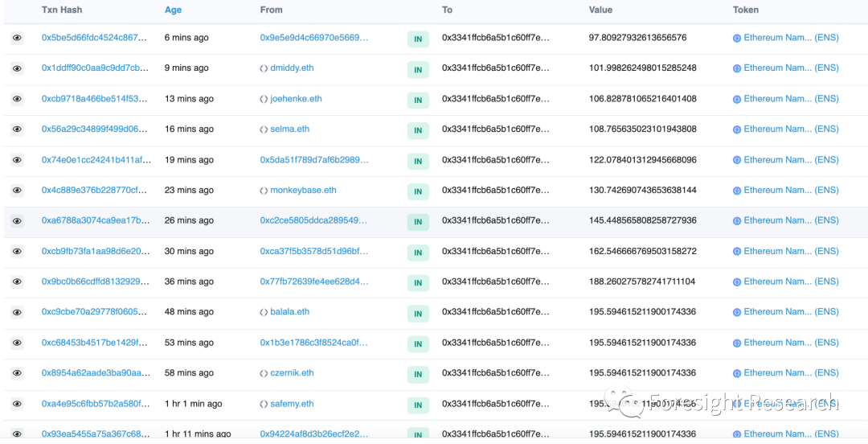
Task: Open sender joehenke.eth address page
Action: 296,99
